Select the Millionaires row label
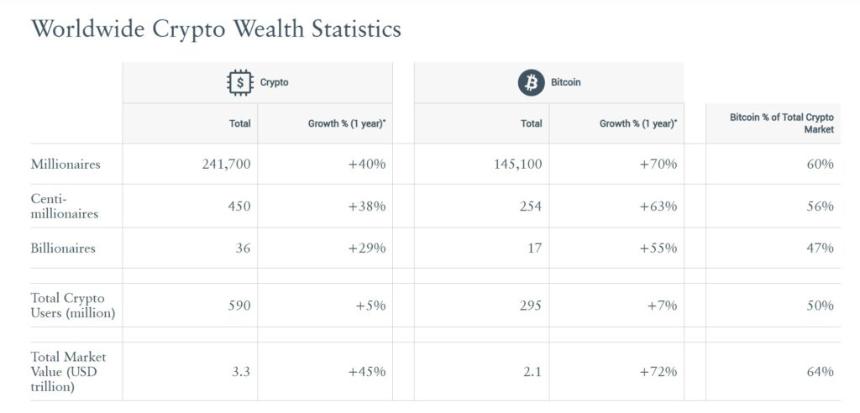Screen dimensions: 860x413 (x=66, y=164)
